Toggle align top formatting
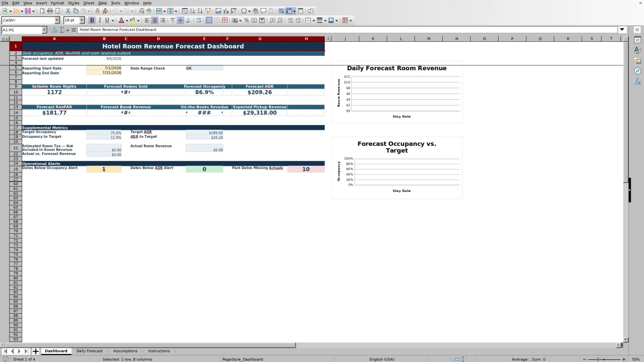The height and width of the screenshot is (362, 644). tap(173, 20)
